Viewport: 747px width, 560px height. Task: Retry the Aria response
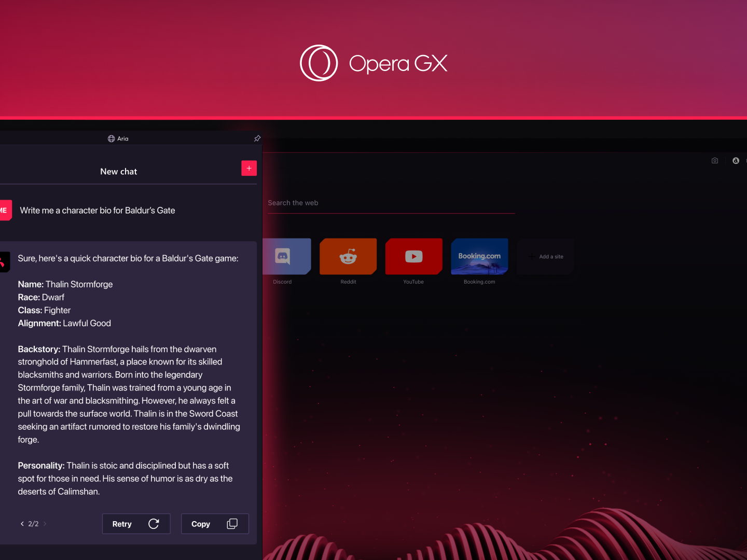136,524
